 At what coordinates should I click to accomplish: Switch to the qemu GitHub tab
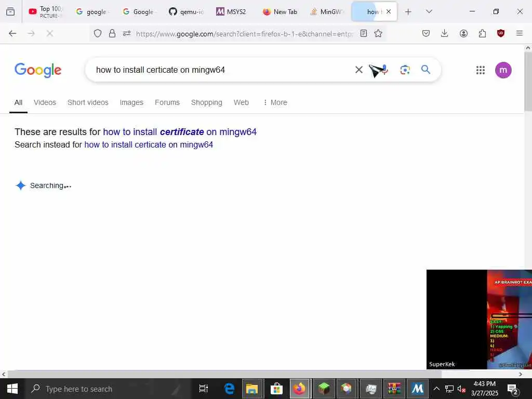[186, 11]
